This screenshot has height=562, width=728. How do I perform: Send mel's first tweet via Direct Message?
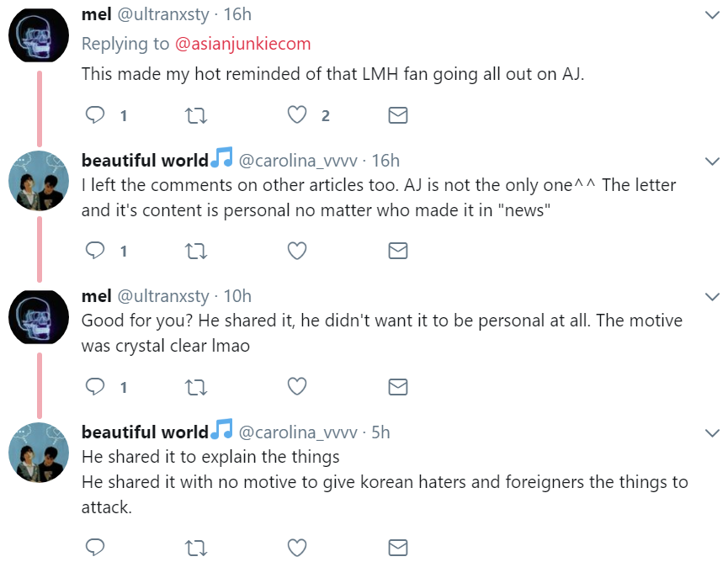click(x=397, y=115)
